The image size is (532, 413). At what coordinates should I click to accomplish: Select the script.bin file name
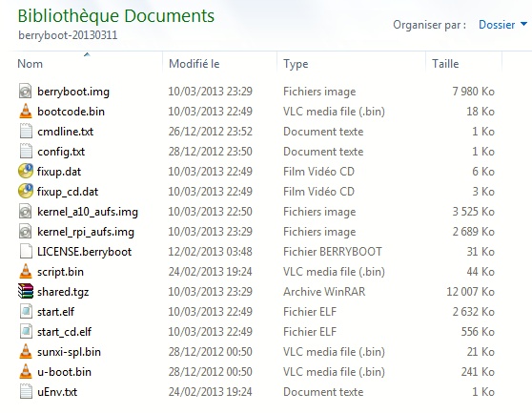click(x=60, y=272)
